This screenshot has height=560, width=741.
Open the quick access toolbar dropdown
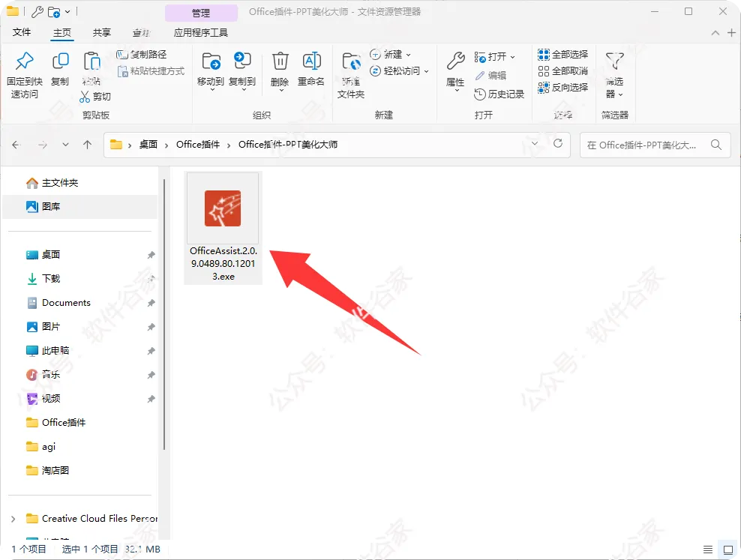67,11
